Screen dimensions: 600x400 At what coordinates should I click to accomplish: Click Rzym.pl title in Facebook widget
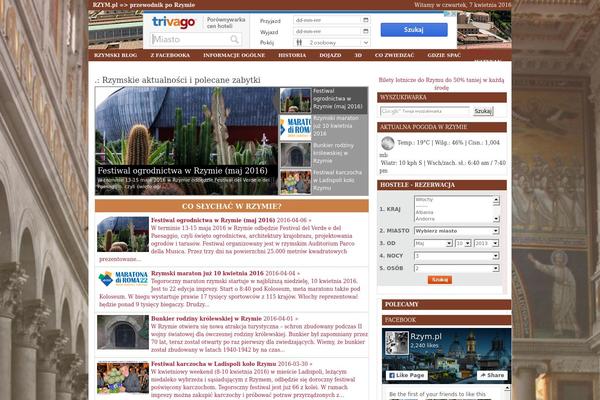coord(426,336)
